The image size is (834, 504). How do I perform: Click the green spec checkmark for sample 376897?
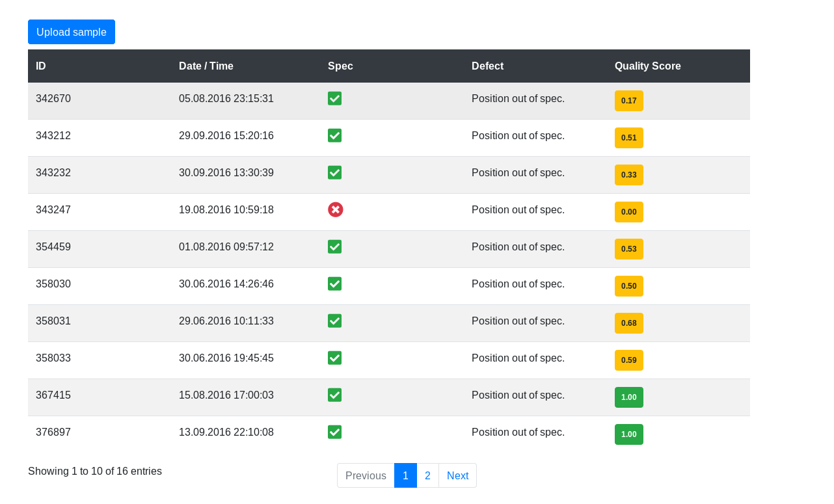tap(335, 432)
